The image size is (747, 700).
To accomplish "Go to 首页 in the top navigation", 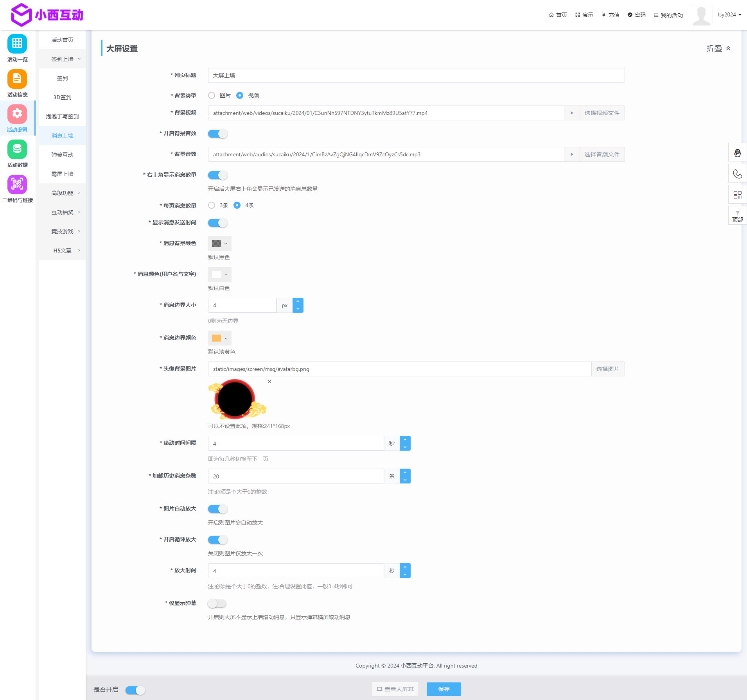I will (558, 15).
